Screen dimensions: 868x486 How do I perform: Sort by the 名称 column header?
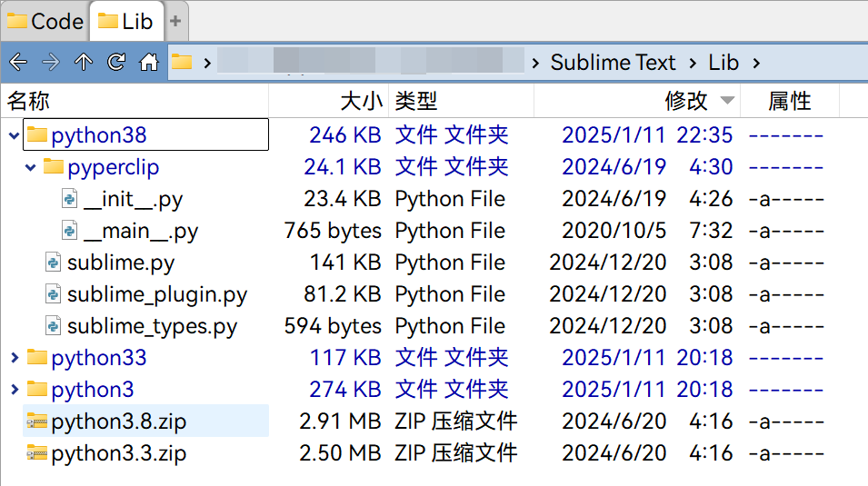coord(135,101)
